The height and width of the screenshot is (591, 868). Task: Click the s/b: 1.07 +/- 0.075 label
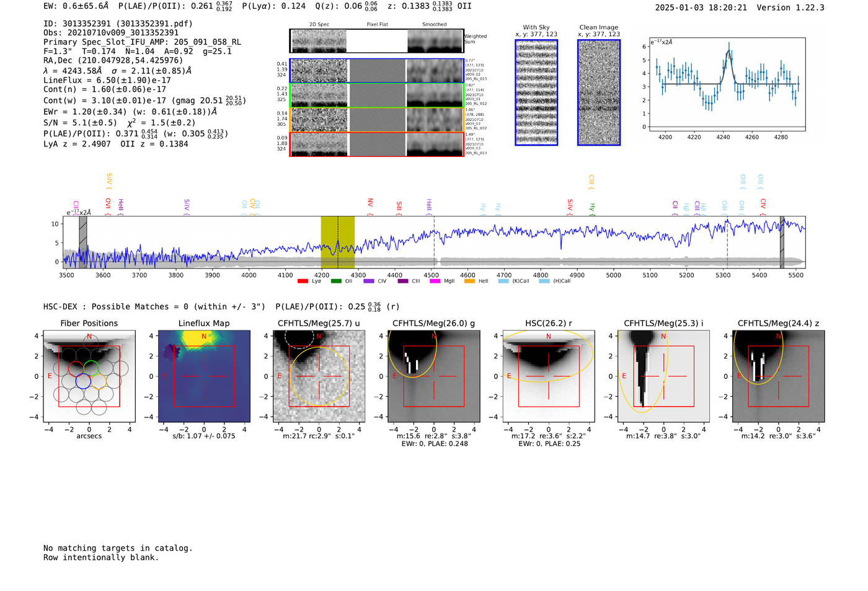tap(204, 436)
